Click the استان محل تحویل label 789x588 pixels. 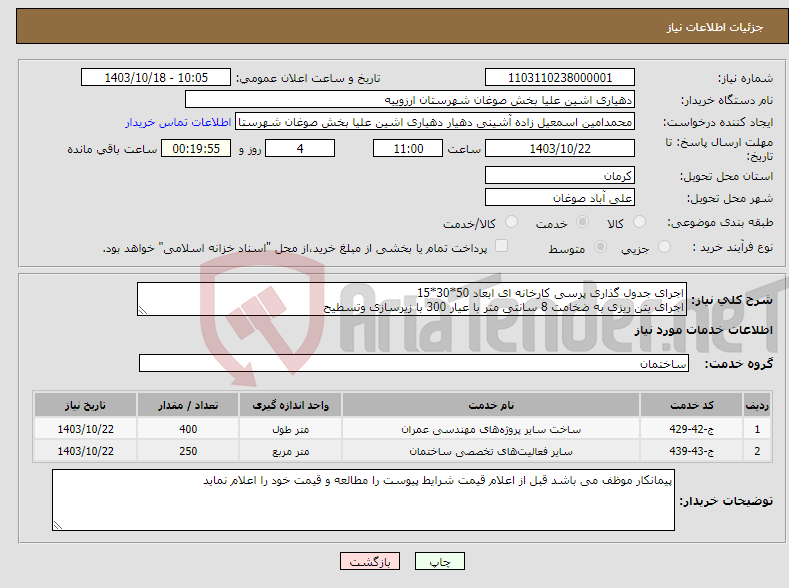pos(727,176)
